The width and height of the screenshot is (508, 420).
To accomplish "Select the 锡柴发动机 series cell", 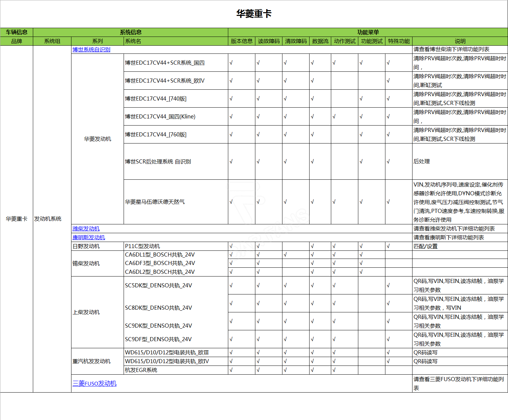I will pyautogui.click(x=98, y=263).
